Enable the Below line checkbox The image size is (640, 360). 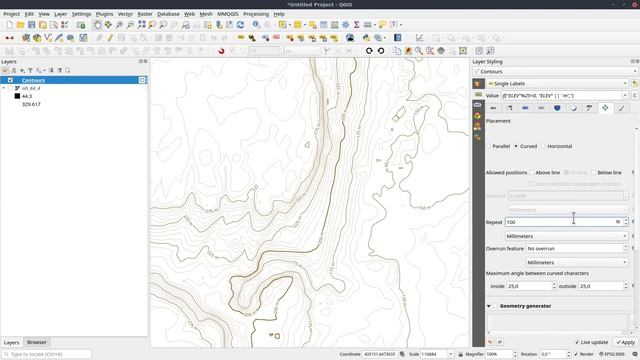pos(593,173)
